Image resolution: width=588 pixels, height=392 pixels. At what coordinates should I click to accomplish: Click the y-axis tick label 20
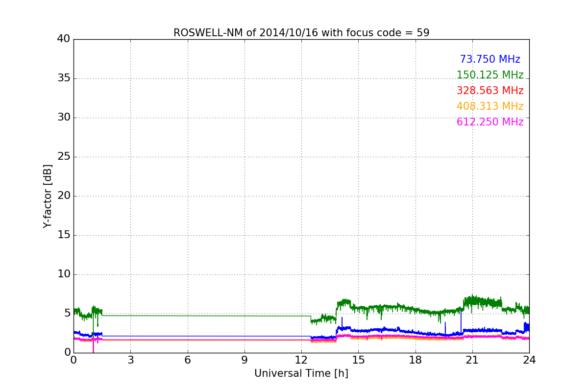(x=64, y=196)
